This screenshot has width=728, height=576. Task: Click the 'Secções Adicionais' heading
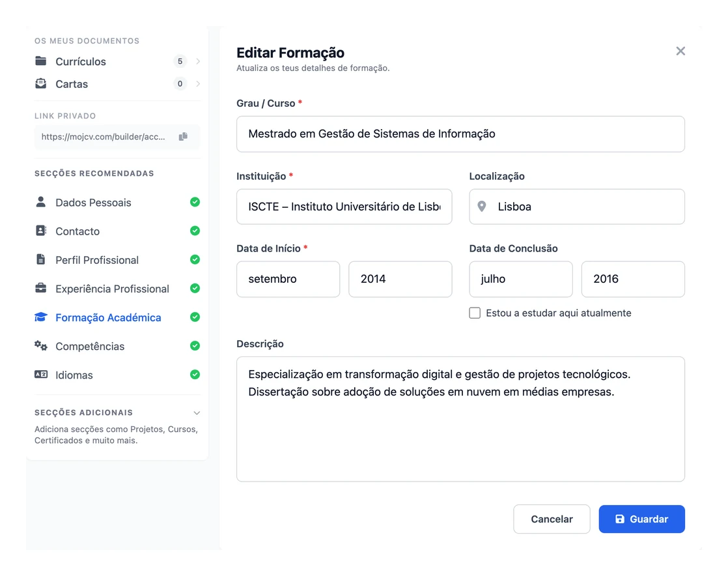tap(83, 412)
